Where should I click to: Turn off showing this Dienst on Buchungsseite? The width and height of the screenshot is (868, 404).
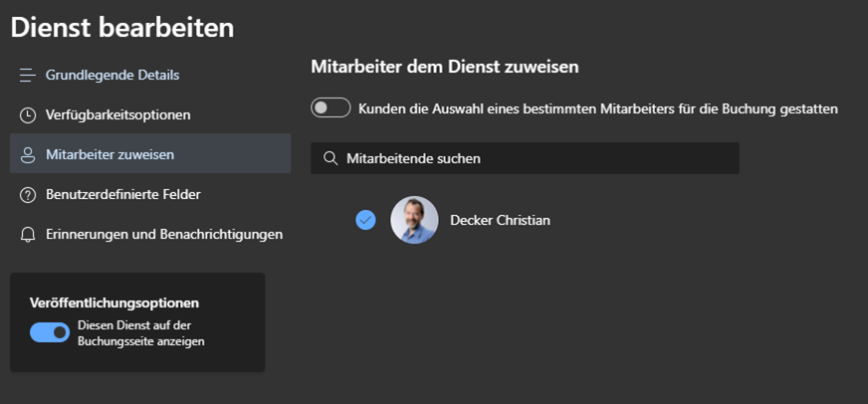point(50,332)
